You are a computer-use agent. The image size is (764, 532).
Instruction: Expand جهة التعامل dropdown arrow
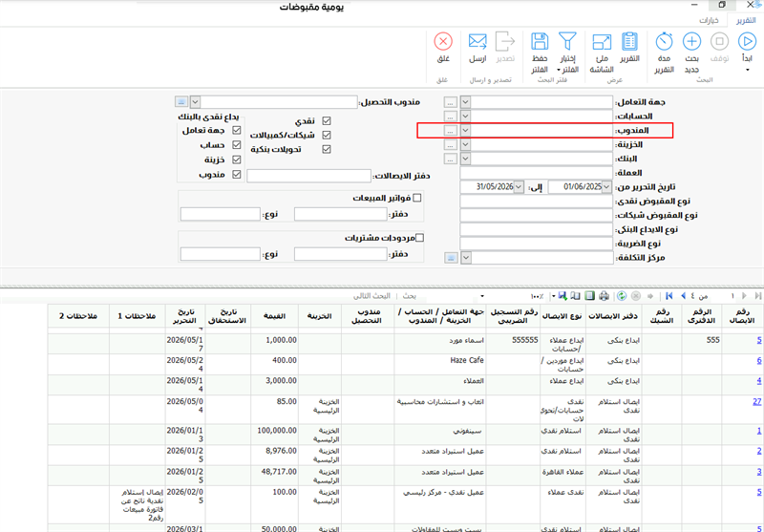point(465,102)
